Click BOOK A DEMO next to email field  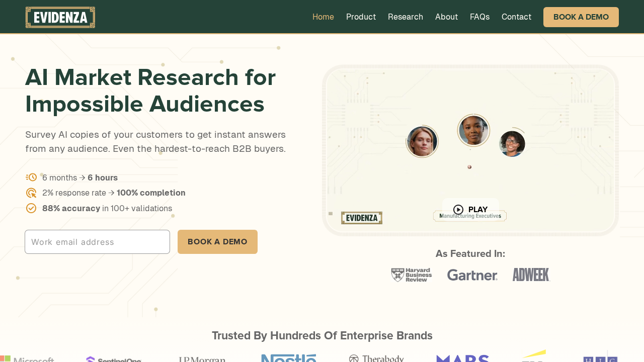[x=217, y=241]
